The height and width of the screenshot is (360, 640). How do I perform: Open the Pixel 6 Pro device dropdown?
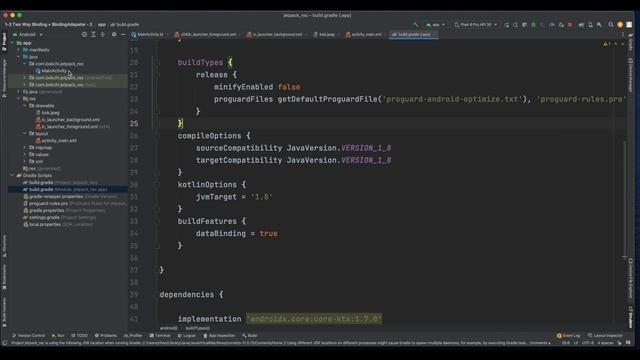click(x=476, y=25)
